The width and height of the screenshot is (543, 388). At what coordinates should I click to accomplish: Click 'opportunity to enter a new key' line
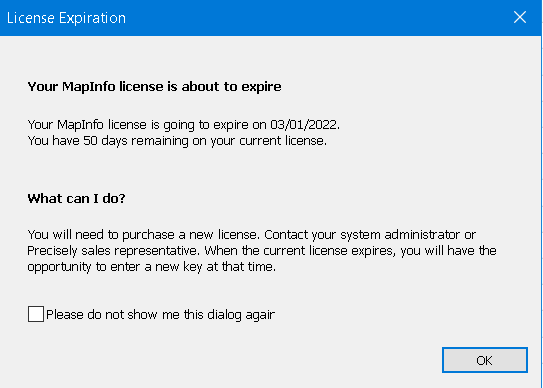(x=152, y=267)
